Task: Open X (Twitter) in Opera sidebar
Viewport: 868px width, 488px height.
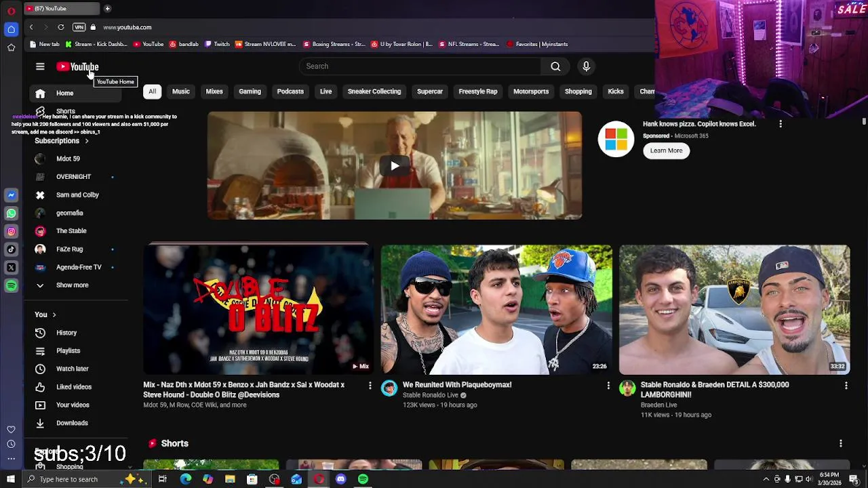Action: point(11,268)
